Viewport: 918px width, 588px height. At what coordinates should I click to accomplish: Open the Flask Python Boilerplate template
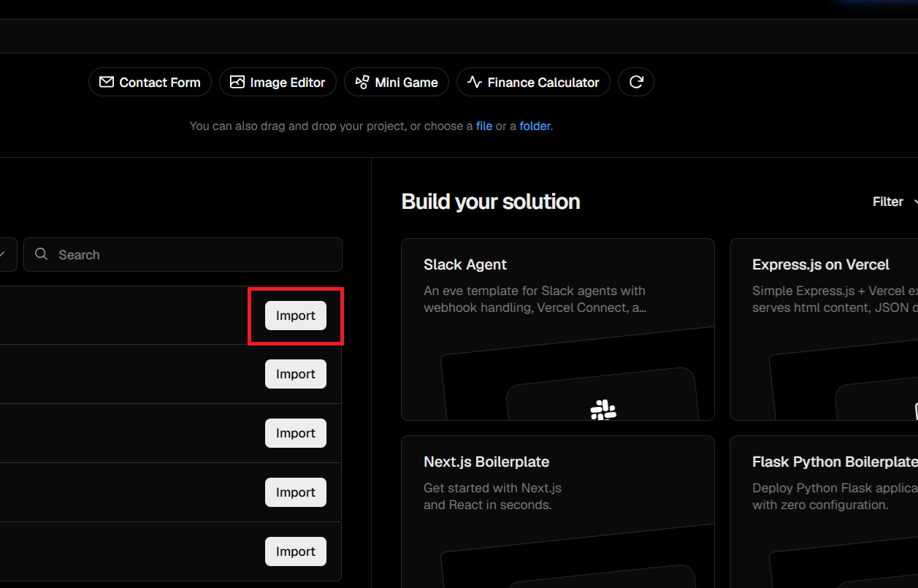pyautogui.click(x=824, y=512)
